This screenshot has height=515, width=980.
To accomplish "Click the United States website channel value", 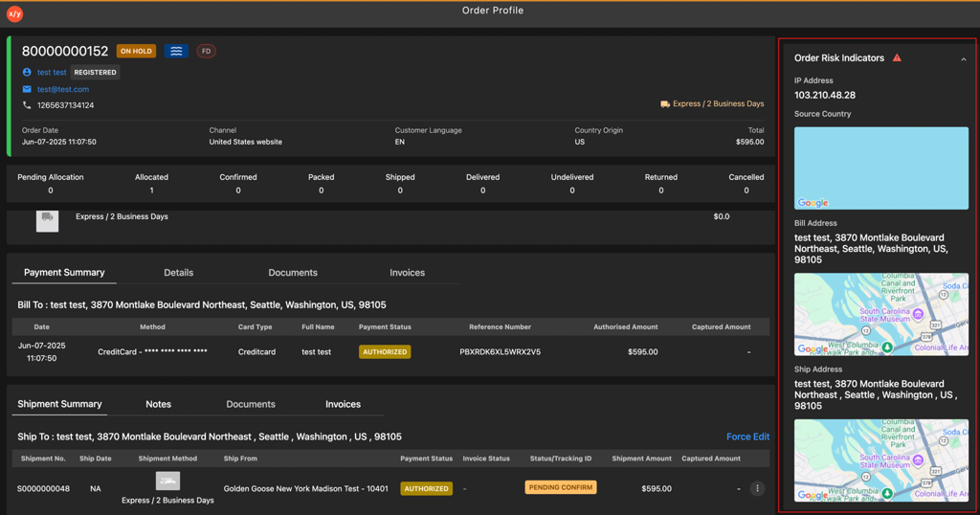I will pos(246,142).
